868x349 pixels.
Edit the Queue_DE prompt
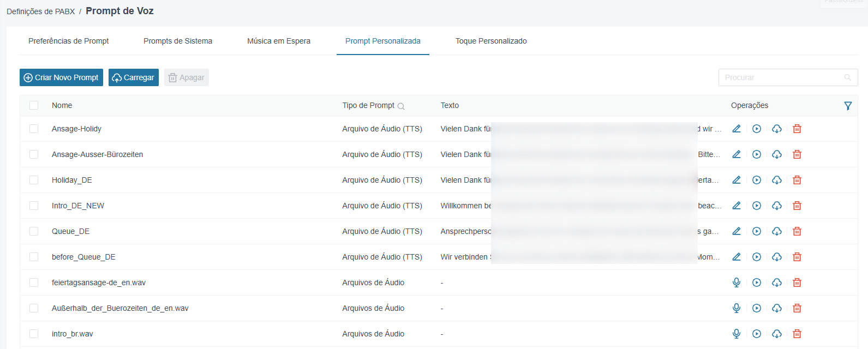(737, 231)
